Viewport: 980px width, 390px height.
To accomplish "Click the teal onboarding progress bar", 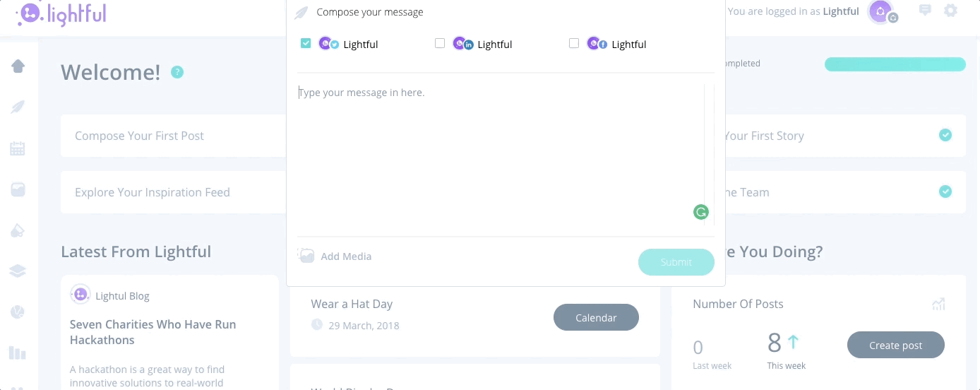I will 895,64.
